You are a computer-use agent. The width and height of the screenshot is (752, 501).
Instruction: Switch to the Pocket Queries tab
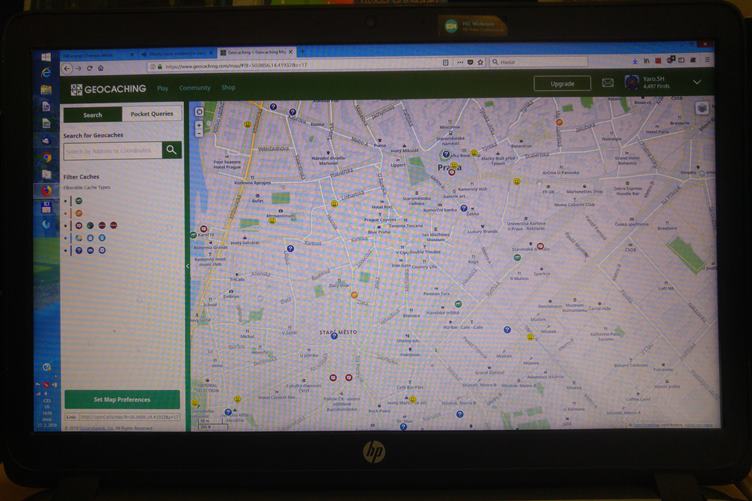(152, 114)
